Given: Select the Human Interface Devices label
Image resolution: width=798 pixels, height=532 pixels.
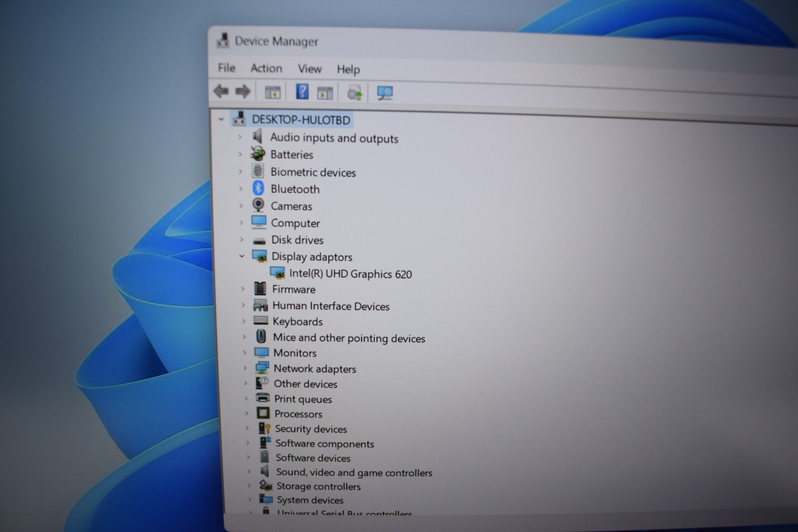Looking at the screenshot, I should (x=331, y=306).
